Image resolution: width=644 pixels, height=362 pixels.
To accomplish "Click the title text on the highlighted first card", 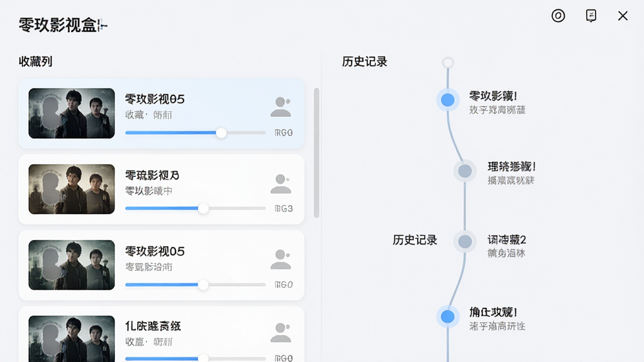I will point(155,99).
